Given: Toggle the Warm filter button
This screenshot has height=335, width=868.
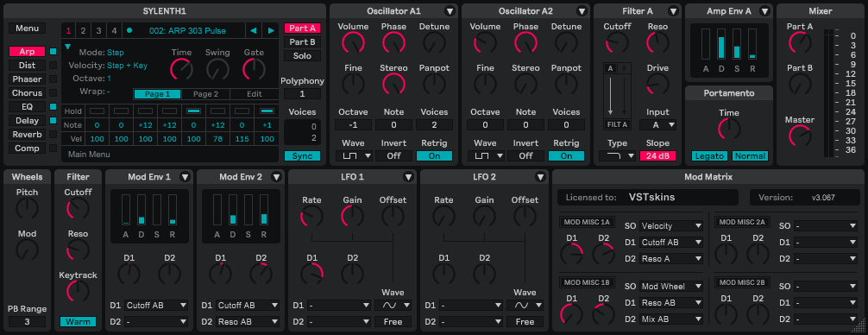Looking at the screenshot, I should pyautogui.click(x=78, y=322).
